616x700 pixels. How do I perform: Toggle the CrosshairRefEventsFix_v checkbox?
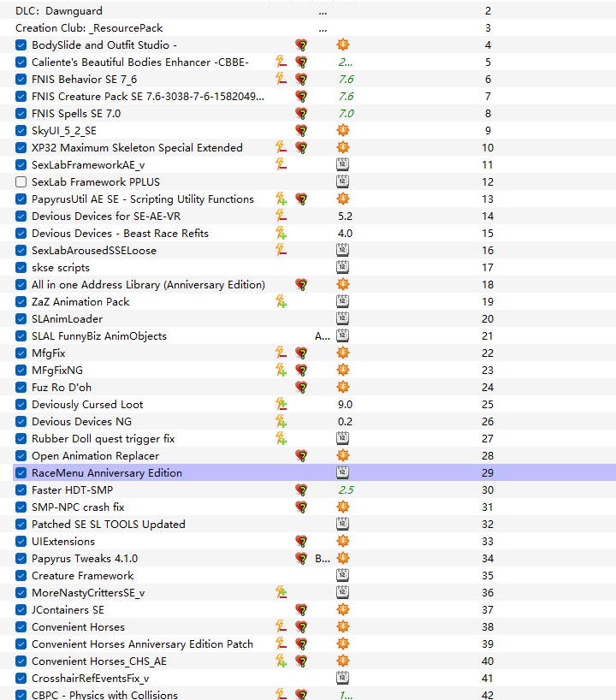pyautogui.click(x=21, y=678)
